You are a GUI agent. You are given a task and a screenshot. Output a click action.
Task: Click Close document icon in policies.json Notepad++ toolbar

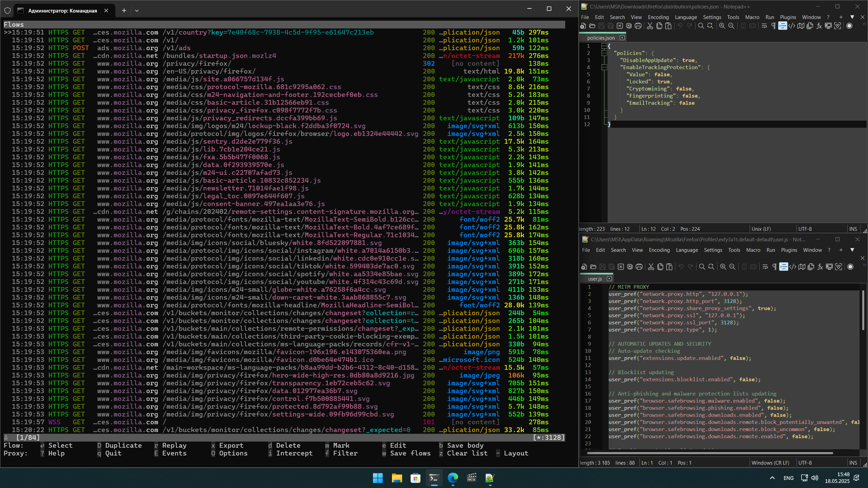click(x=620, y=26)
